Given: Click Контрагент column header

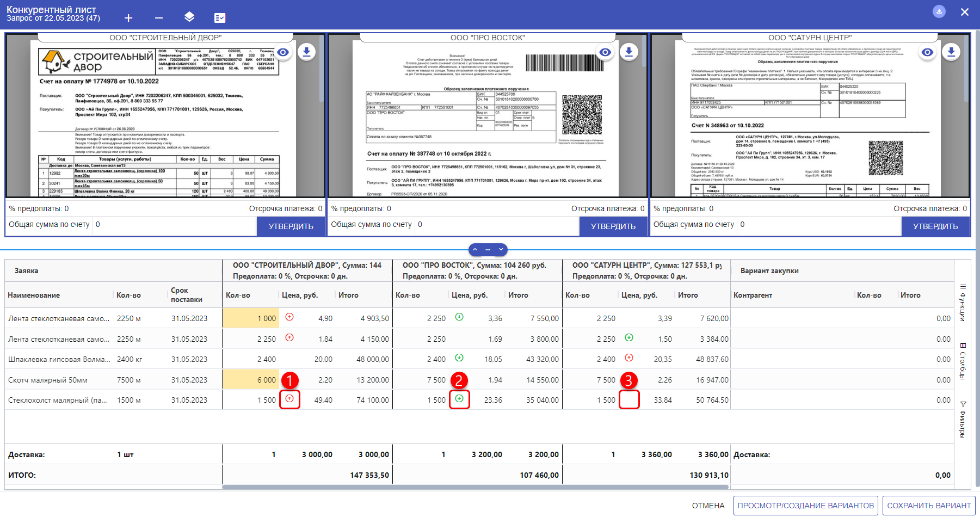Looking at the screenshot, I should [753, 295].
